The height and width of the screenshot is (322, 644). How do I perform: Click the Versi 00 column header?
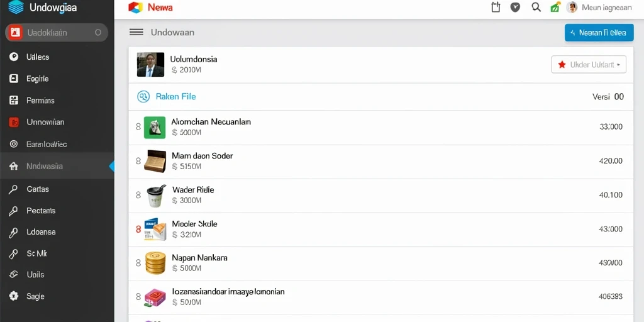click(608, 96)
